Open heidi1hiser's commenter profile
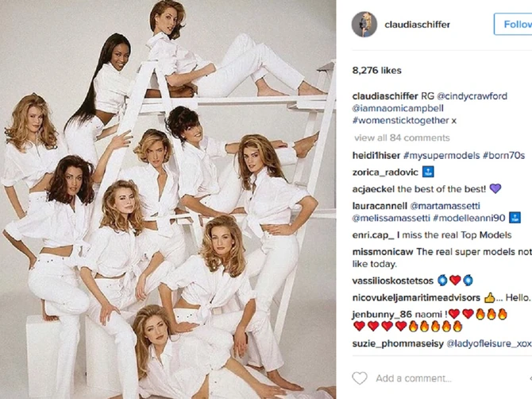This screenshot has height=399, width=532. (x=376, y=154)
